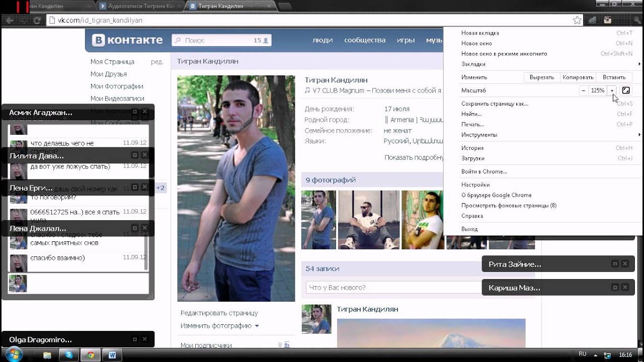Close the Лена Джалал chat box
Image resolution: width=644 pixels, height=362 pixels.
(145, 228)
